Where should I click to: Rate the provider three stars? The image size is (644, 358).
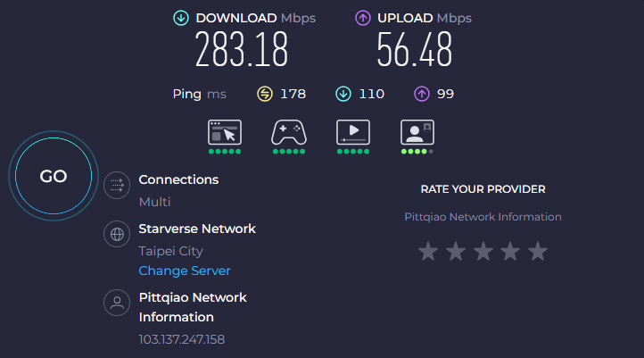[483, 252]
